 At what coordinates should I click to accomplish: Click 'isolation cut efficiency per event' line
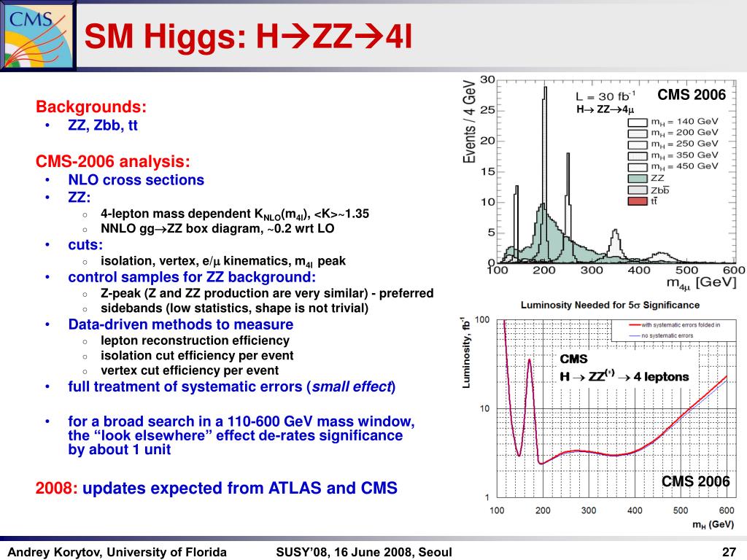point(197,356)
